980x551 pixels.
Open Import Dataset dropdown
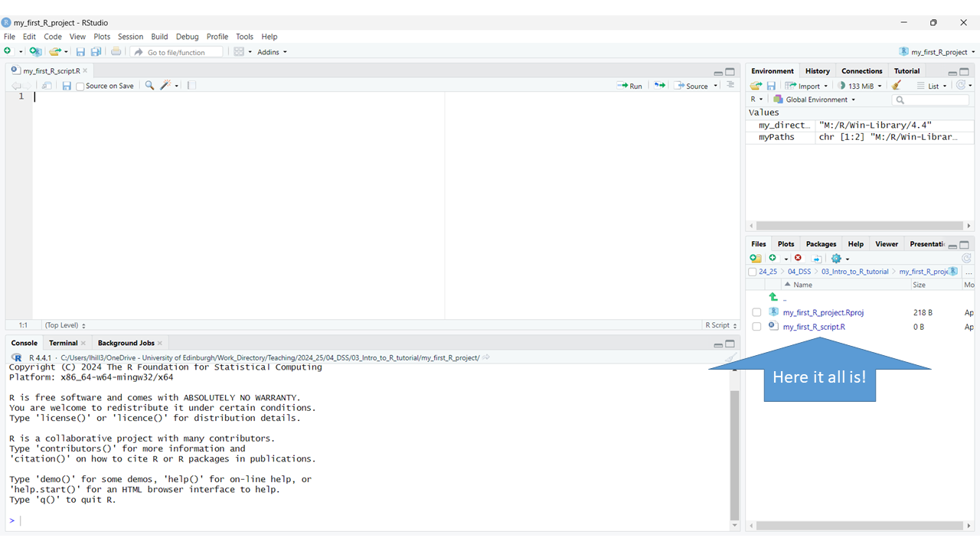[806, 86]
